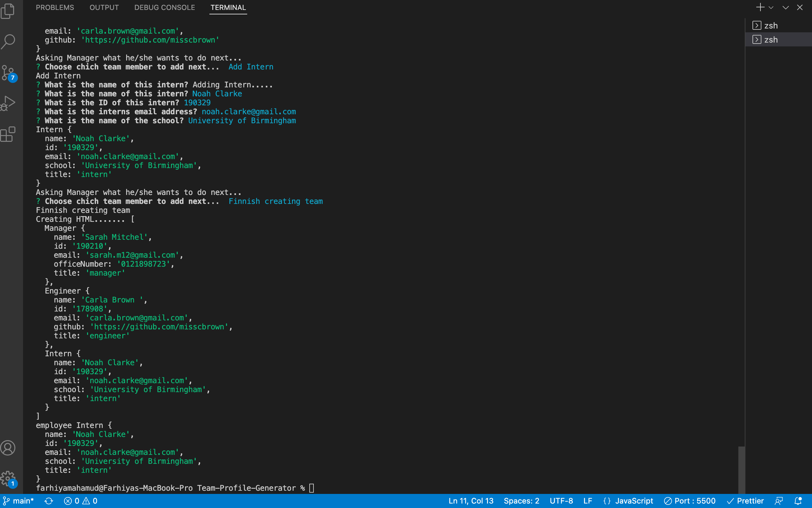The width and height of the screenshot is (812, 508).
Task: Create a new terminal with the plus icon
Action: (760, 7)
